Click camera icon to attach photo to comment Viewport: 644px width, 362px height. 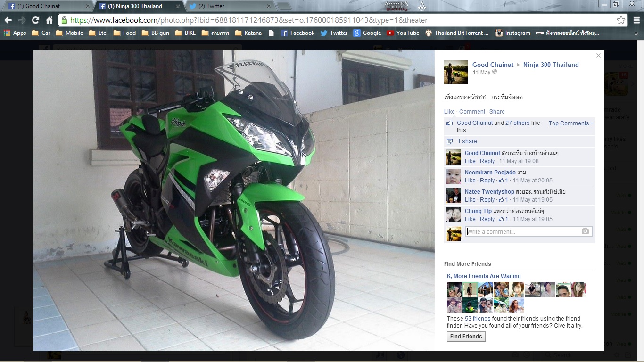[585, 231]
